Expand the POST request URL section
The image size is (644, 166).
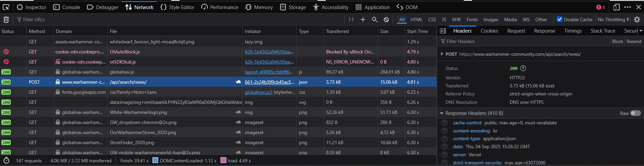point(442,54)
